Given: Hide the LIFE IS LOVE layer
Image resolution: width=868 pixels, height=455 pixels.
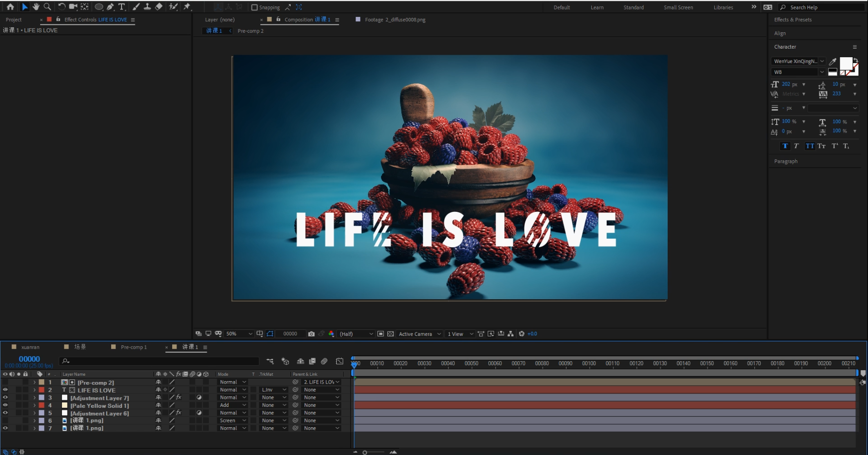Looking at the screenshot, I should (x=5, y=390).
